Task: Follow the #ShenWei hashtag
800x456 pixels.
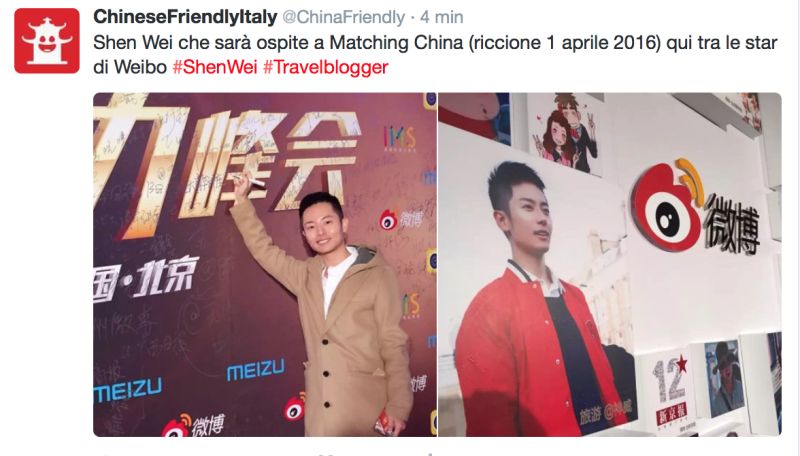Action: 215,67
